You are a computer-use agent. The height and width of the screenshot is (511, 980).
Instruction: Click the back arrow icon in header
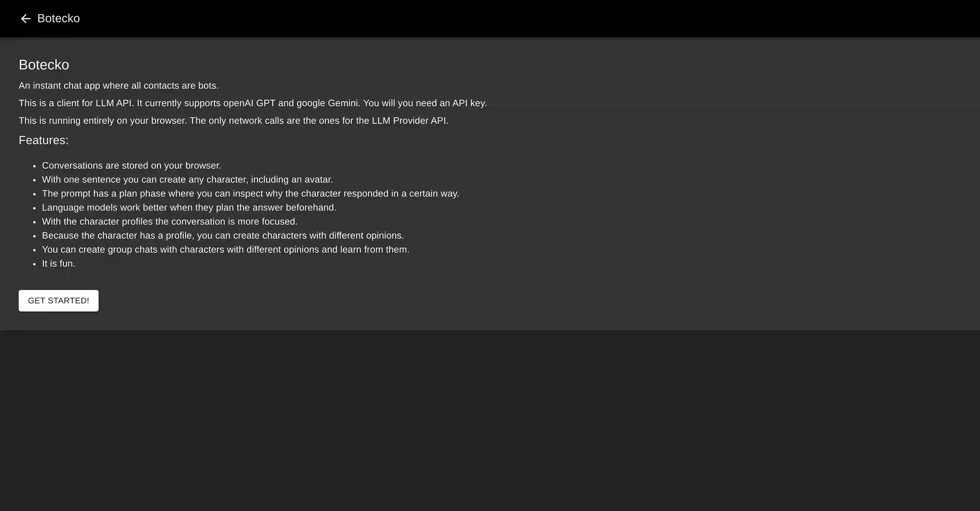point(25,19)
